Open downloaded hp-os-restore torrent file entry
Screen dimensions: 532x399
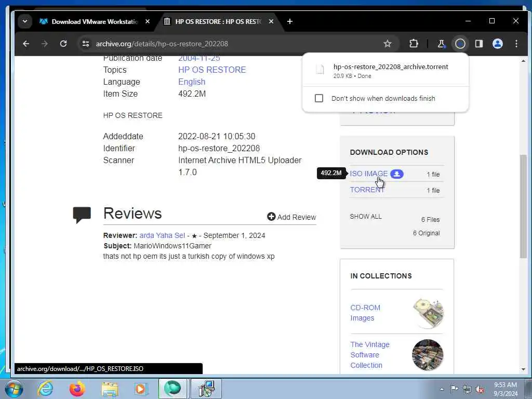385,71
